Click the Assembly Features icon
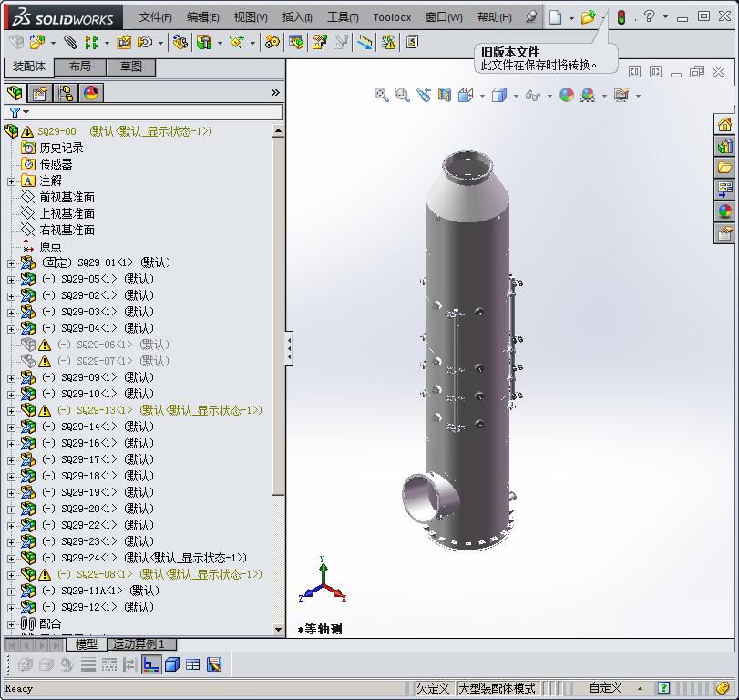 pyautogui.click(x=204, y=43)
